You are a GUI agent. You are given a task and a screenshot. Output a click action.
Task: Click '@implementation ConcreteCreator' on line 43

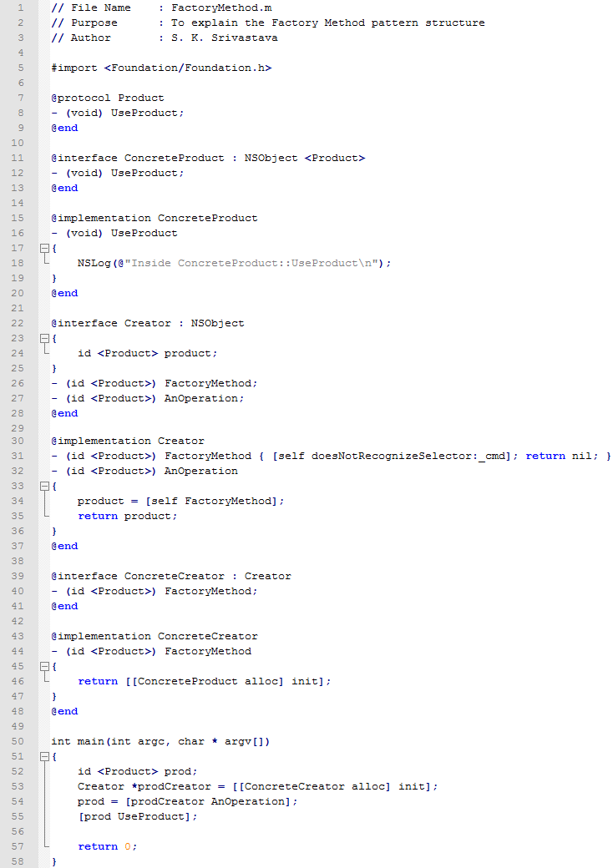[x=155, y=637]
